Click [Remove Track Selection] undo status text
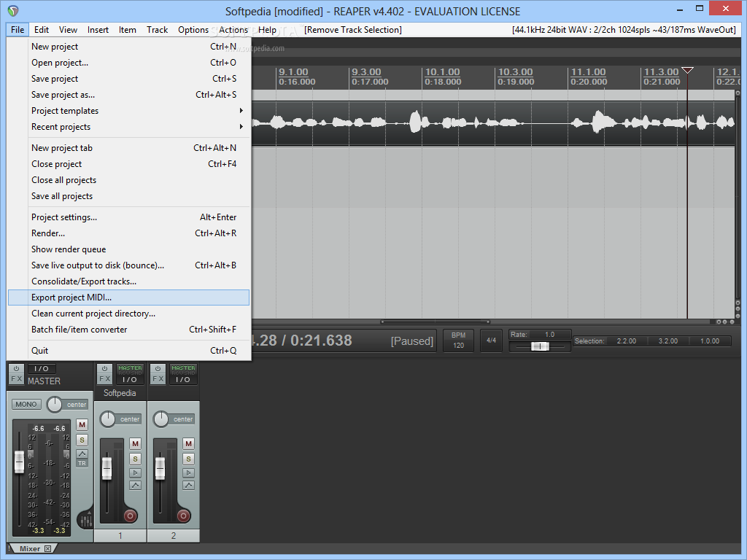The height and width of the screenshot is (560, 747). pyautogui.click(x=353, y=29)
